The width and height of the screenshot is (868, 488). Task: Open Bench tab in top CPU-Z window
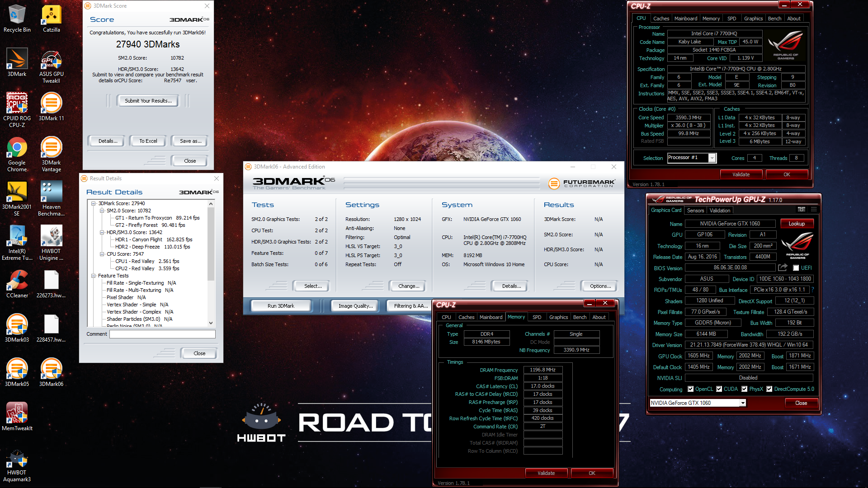774,19
